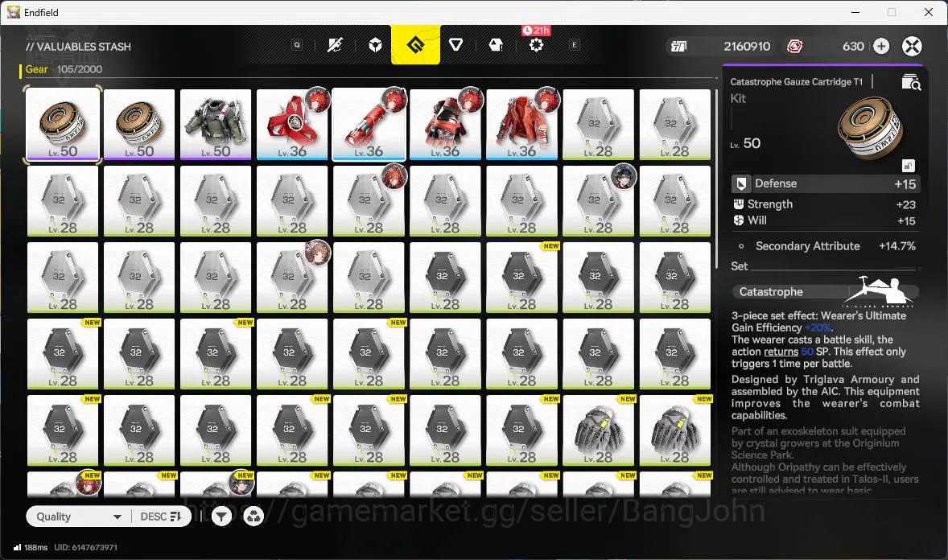The width and height of the screenshot is (948, 560).
Task: Click the red origeometry currency icon
Action: [794, 46]
